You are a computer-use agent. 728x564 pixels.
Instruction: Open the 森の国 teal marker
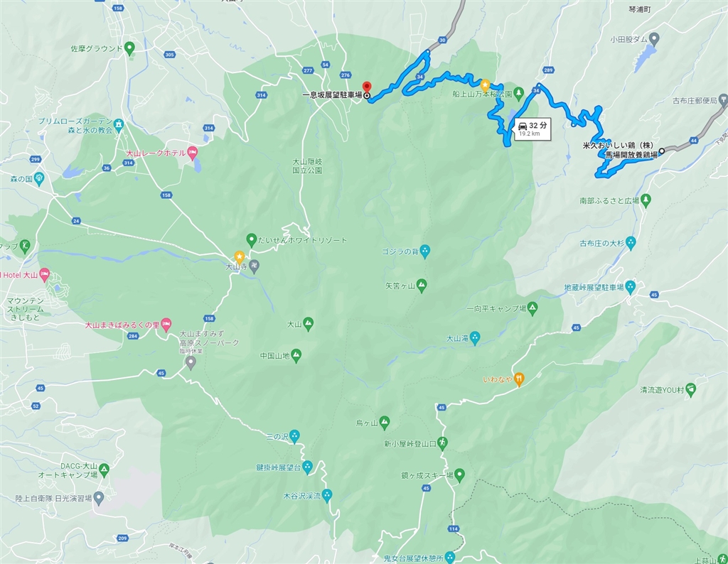39,178
